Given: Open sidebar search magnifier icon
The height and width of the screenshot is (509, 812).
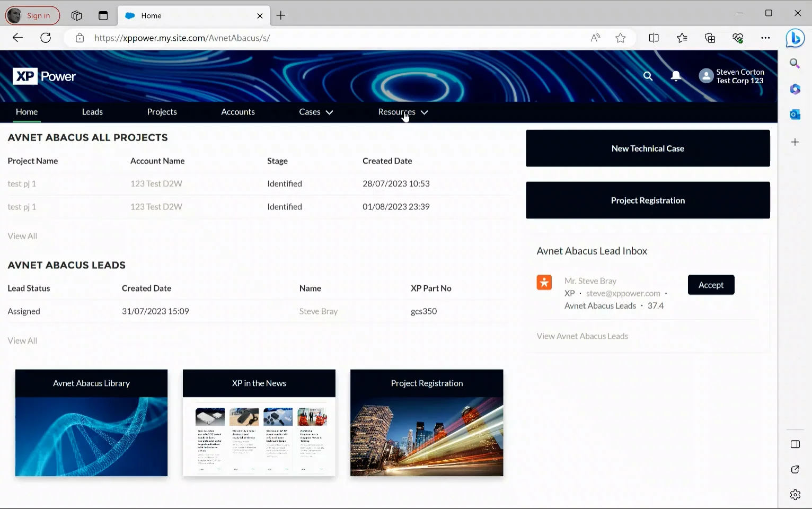Looking at the screenshot, I should click(x=795, y=64).
